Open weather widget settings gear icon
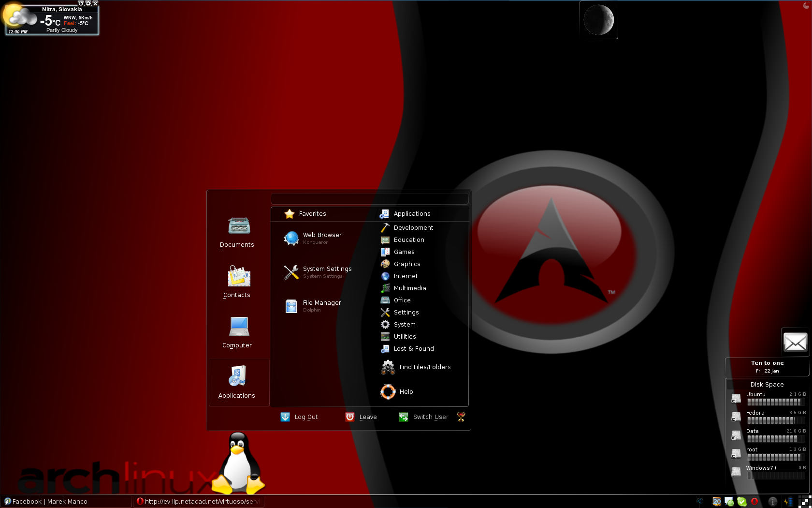 88,3
